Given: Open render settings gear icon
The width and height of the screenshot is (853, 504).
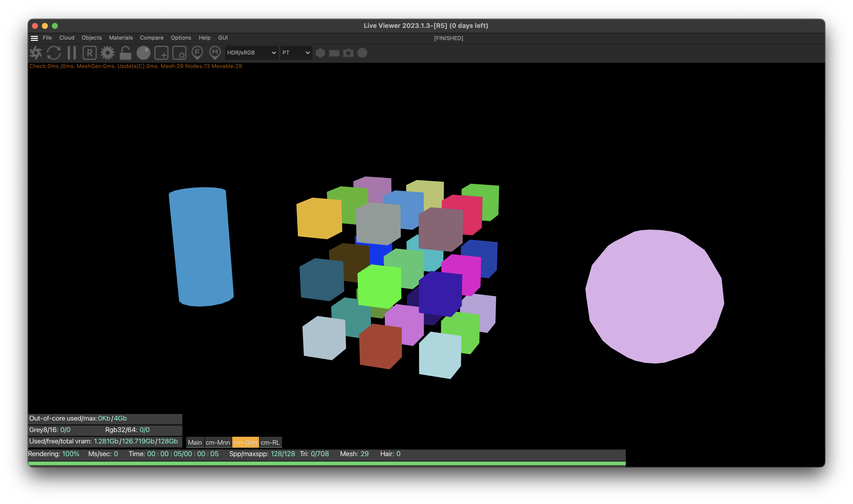Looking at the screenshot, I should 107,53.
